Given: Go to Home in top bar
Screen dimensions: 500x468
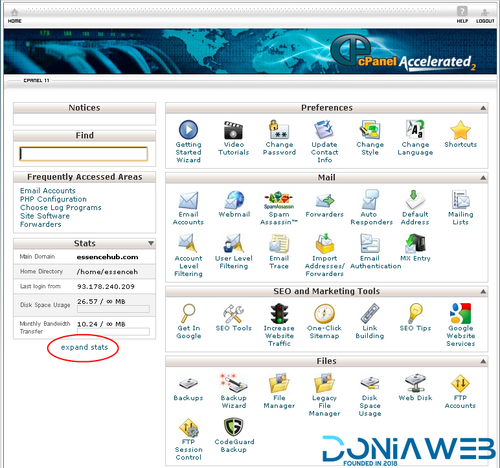Looking at the screenshot, I should tap(15, 16).
